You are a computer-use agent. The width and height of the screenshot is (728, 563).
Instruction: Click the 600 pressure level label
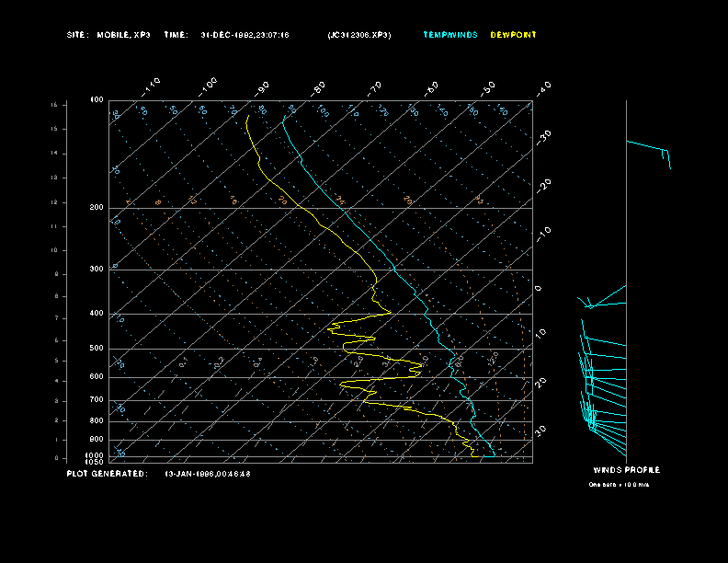[x=97, y=377]
